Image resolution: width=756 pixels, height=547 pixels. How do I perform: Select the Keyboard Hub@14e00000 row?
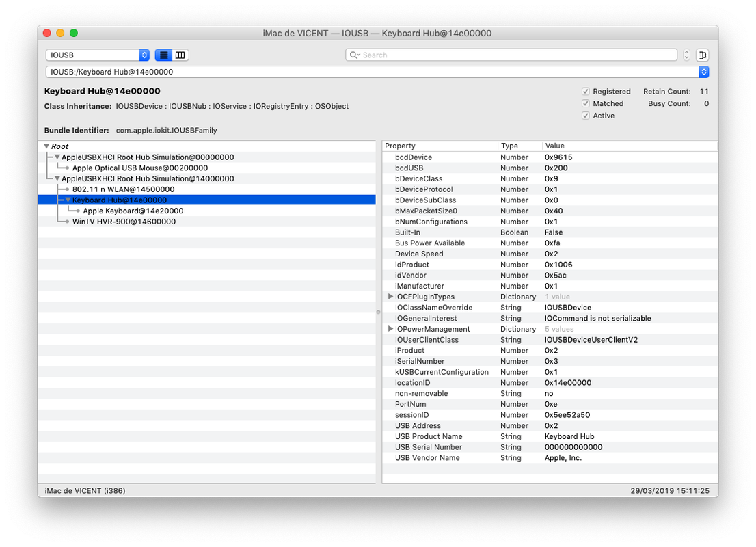click(x=207, y=200)
